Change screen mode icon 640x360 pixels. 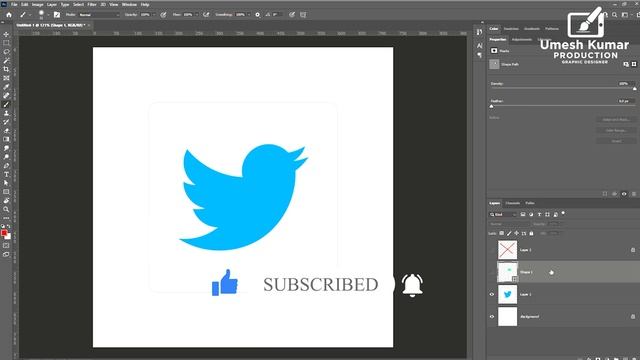coord(6,254)
